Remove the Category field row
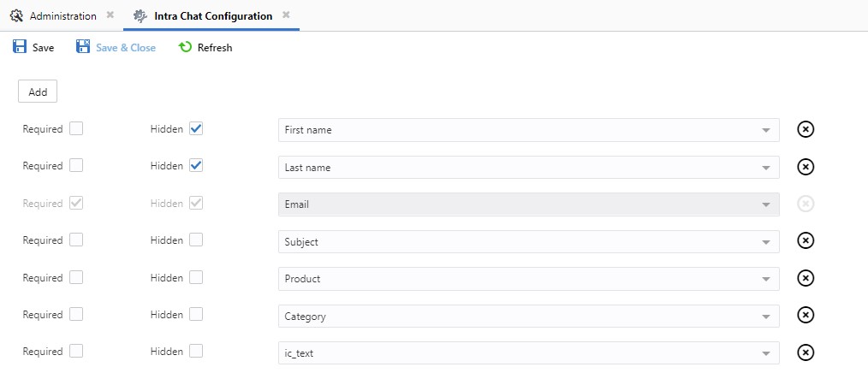Viewport: 868px width, 373px height. point(806,315)
